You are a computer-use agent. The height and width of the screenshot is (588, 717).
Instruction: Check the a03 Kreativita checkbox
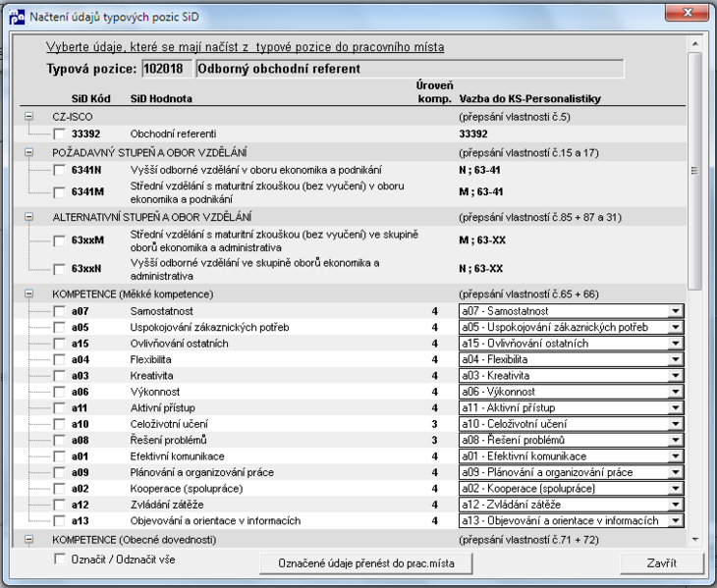click(60, 376)
